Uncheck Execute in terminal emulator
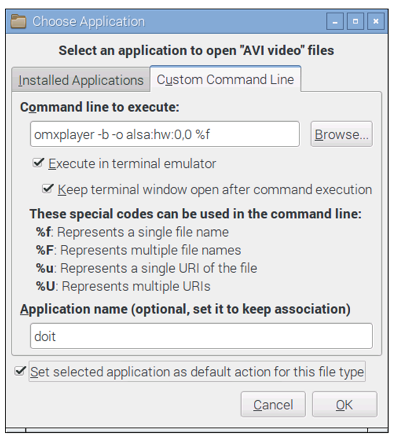This screenshot has width=403, height=443. click(x=38, y=163)
